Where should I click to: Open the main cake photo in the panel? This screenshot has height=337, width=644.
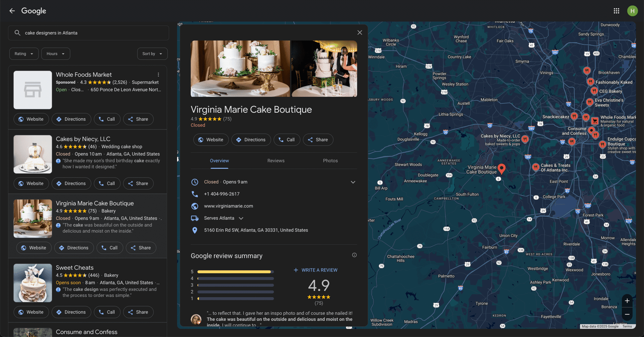click(x=240, y=68)
